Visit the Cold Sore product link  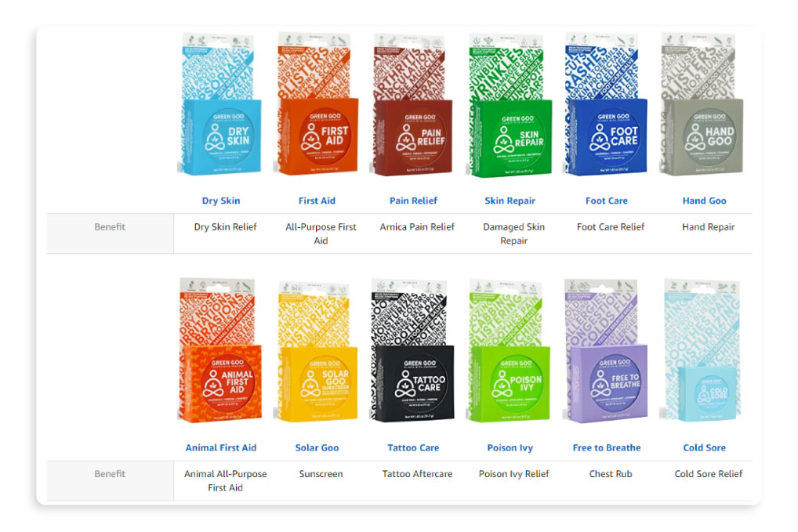tap(705, 448)
